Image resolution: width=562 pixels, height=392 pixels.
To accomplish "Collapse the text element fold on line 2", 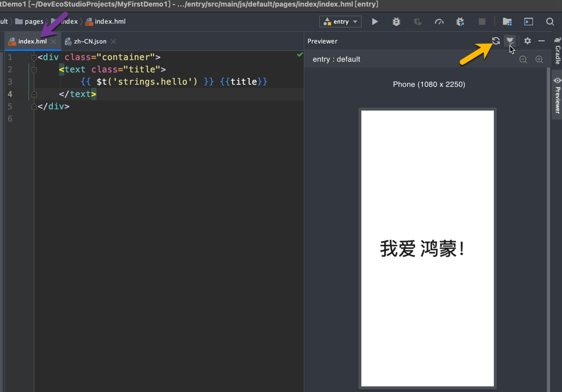I will [34, 70].
